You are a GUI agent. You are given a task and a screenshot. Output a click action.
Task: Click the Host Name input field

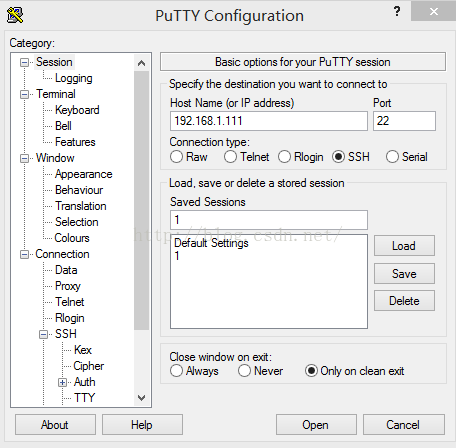(x=269, y=121)
